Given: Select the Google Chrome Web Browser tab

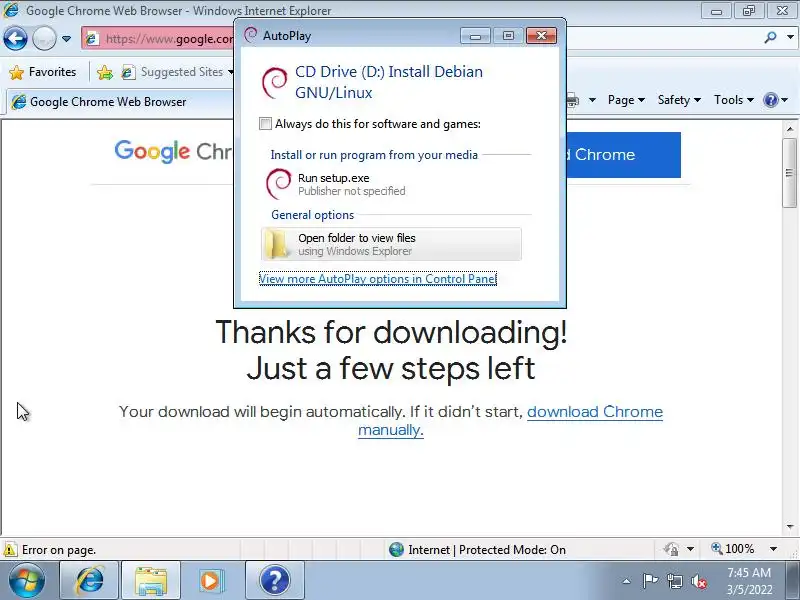Looking at the screenshot, I should [x=120, y=102].
